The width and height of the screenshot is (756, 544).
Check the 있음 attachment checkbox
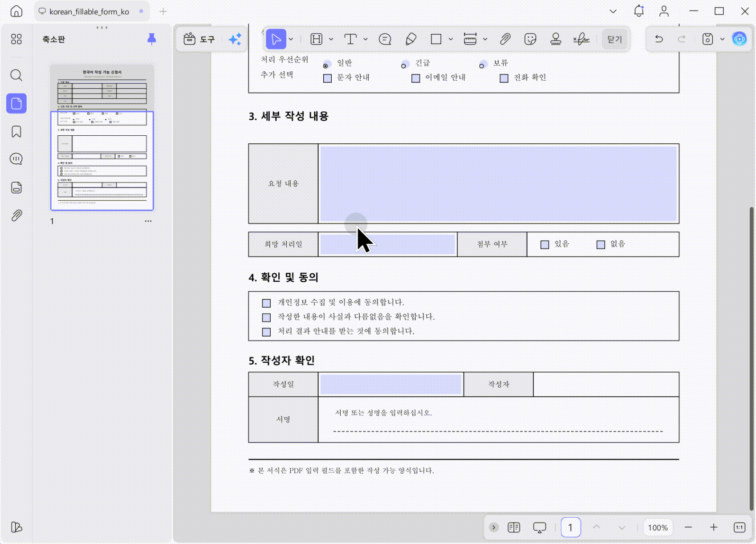(x=545, y=245)
